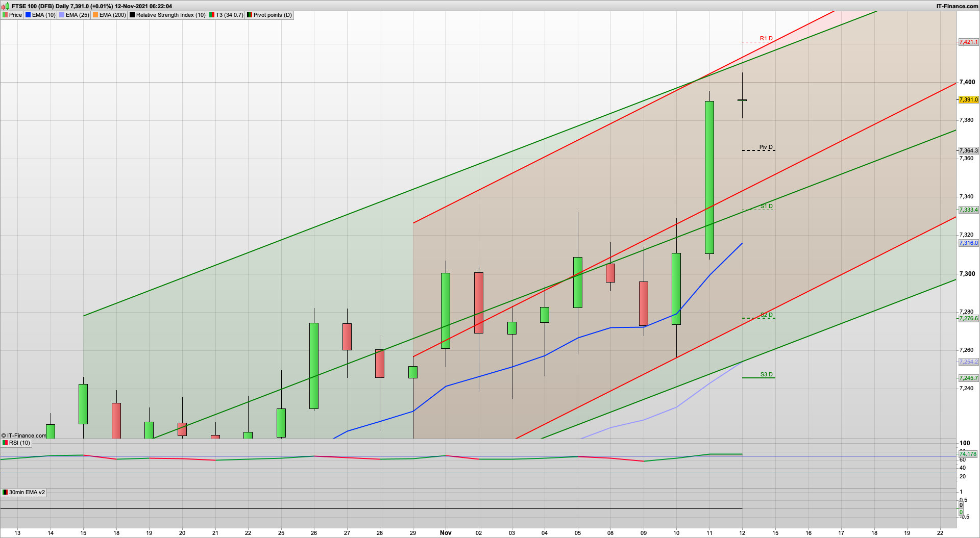The width and height of the screenshot is (980, 538).
Task: Click the Pivot points (D) legend icon
Action: coord(250,15)
